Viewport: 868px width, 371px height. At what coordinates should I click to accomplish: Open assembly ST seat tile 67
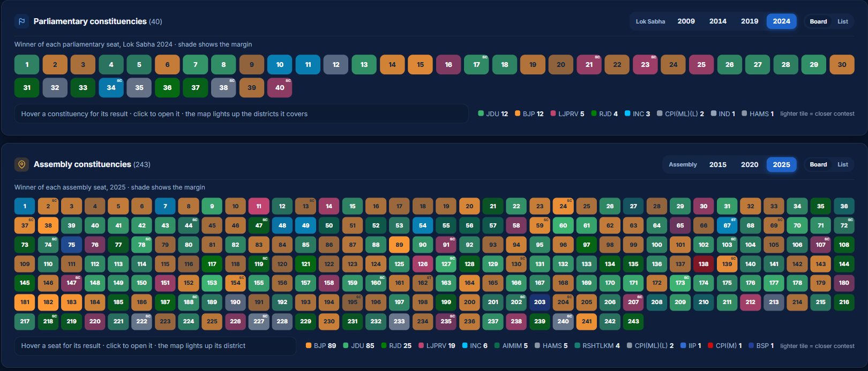727,225
